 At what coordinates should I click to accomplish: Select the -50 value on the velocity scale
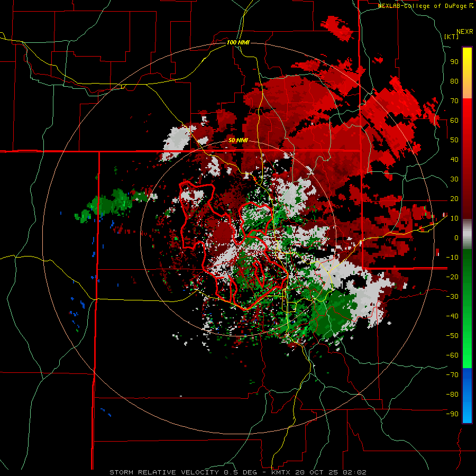[452, 336]
